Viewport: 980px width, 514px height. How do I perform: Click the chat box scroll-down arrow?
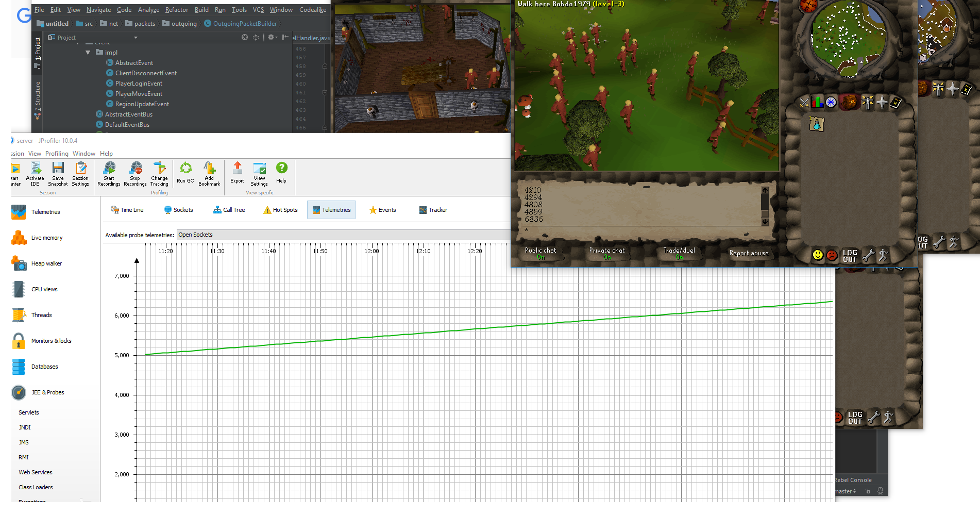click(765, 222)
